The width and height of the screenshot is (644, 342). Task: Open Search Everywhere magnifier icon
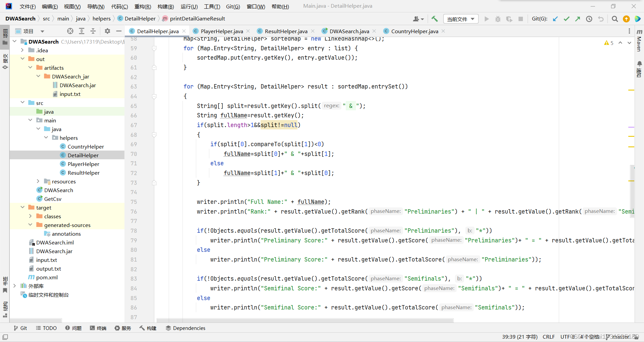pos(615,19)
